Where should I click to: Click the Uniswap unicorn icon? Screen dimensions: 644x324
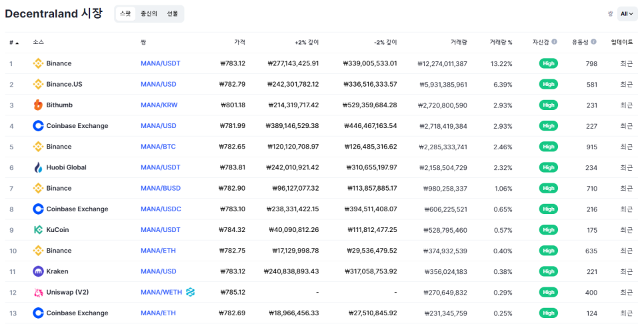[38, 293]
